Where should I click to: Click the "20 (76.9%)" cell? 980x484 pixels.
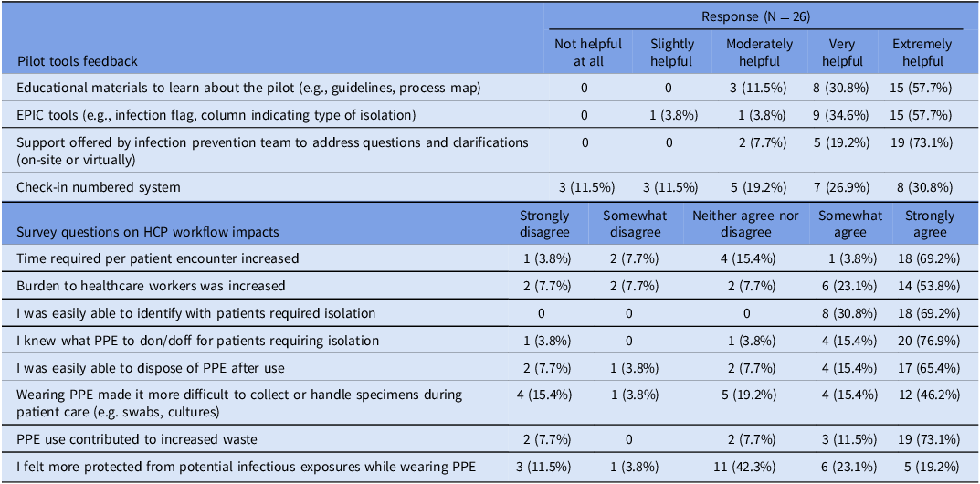click(x=928, y=341)
